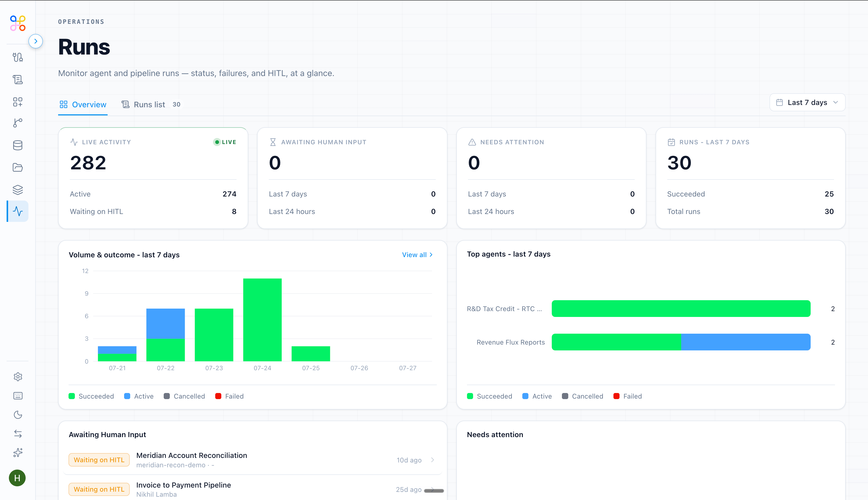The width and height of the screenshot is (868, 500).
Task: Open the database icon in sidebar
Action: click(18, 145)
